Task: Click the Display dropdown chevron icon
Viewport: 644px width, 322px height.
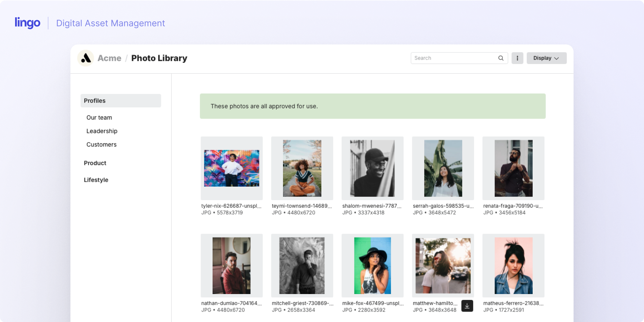Action: [x=556, y=58]
